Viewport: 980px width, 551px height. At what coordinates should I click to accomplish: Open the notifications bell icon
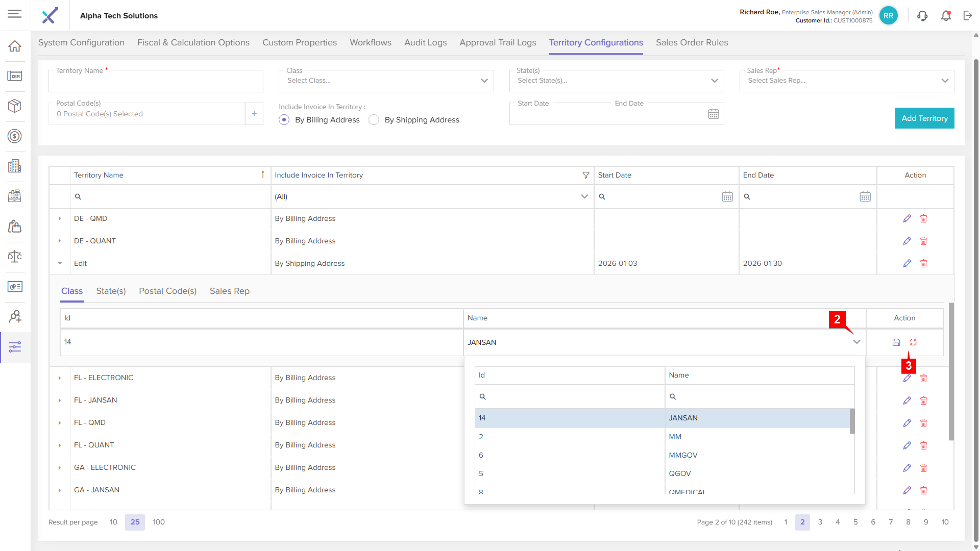pyautogui.click(x=946, y=16)
